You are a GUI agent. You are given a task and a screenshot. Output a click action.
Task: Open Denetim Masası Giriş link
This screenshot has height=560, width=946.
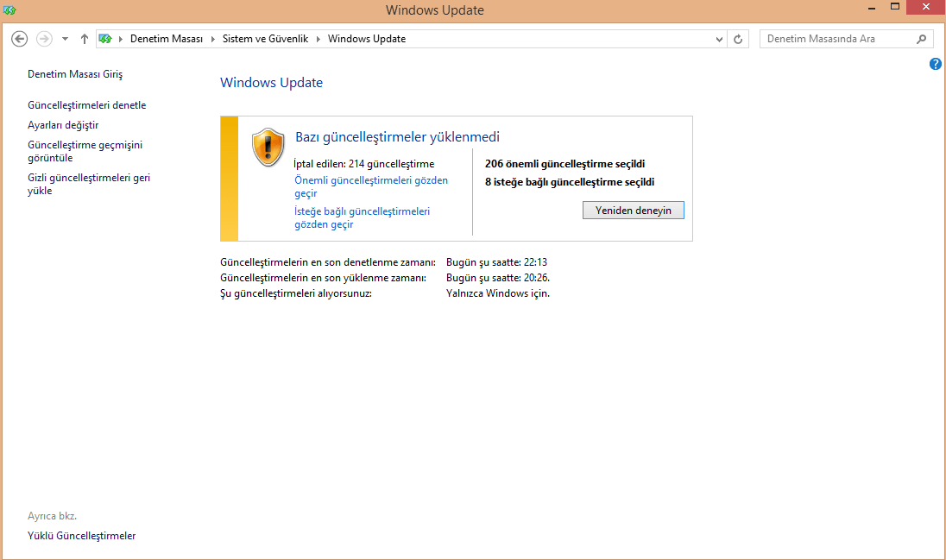(75, 74)
